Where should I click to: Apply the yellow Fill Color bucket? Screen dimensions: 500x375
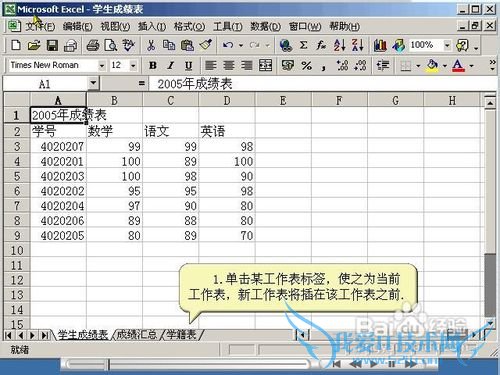[x=433, y=65]
